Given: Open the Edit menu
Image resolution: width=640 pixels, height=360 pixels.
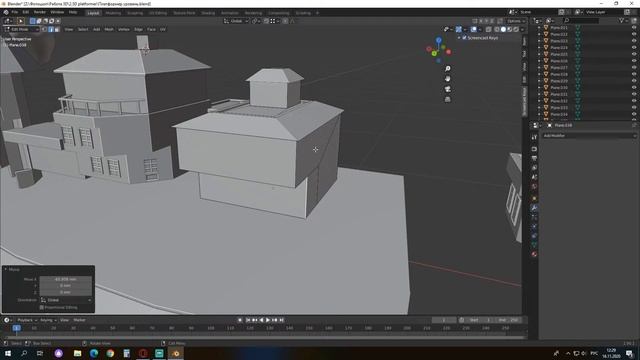Looking at the screenshot, I should click(26, 13).
